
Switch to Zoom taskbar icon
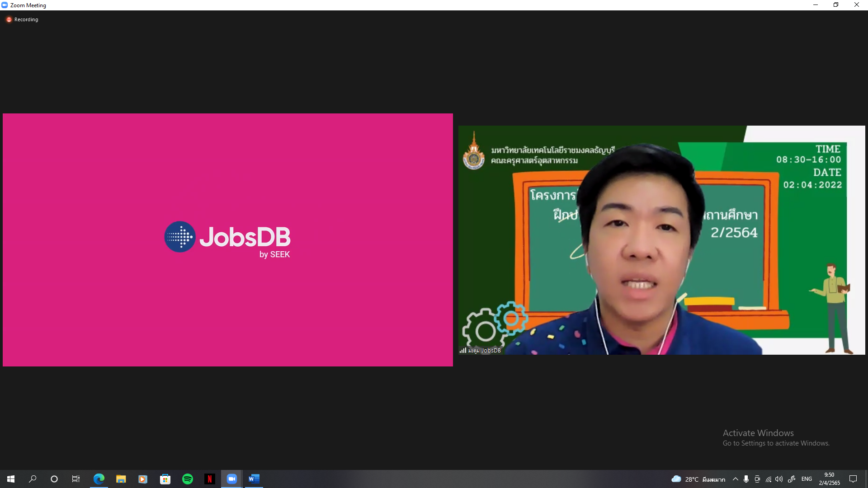(231, 479)
